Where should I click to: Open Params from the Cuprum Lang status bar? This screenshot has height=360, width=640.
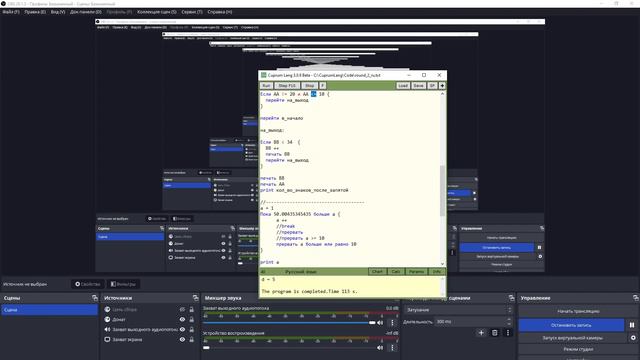click(x=416, y=271)
